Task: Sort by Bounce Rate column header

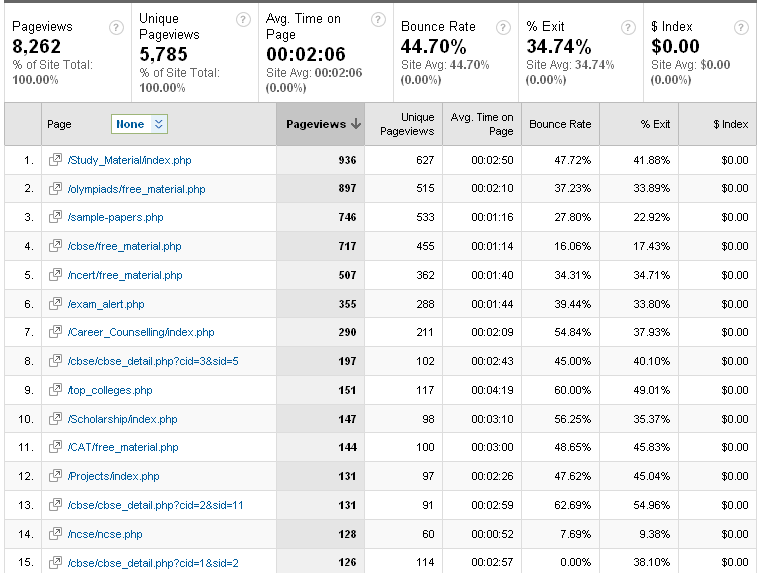Action: click(560, 124)
